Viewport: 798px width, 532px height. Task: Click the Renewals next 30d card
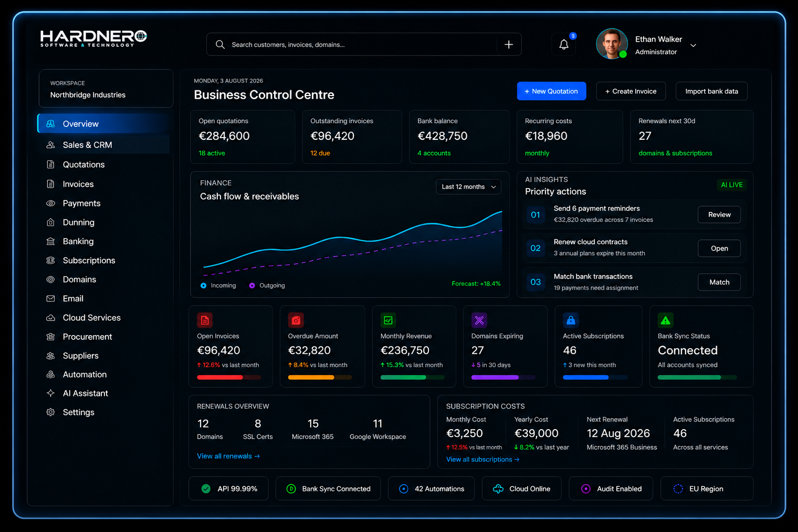(x=691, y=137)
